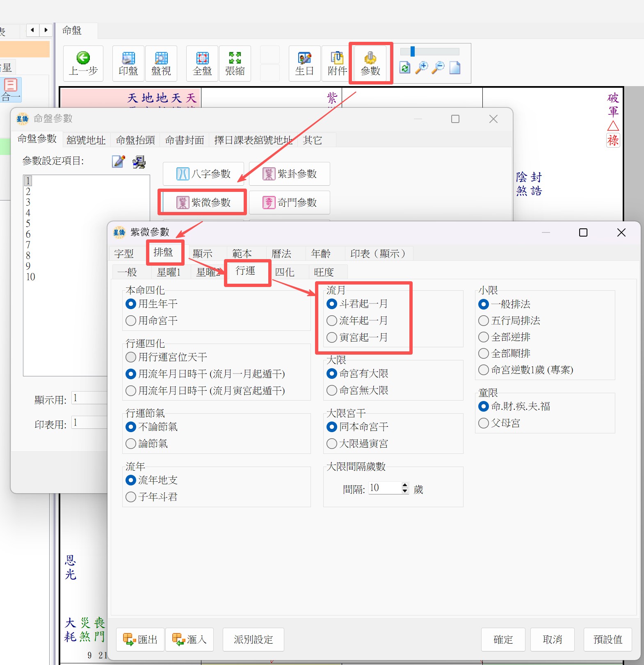Select the 用命宮干 radio option
644x665 pixels.
(131, 321)
